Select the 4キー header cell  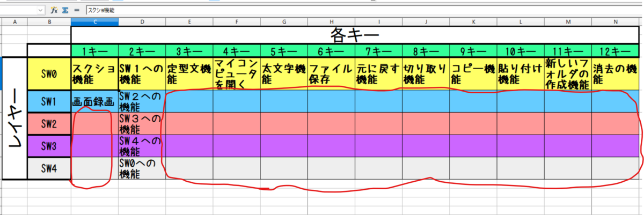tap(237, 51)
